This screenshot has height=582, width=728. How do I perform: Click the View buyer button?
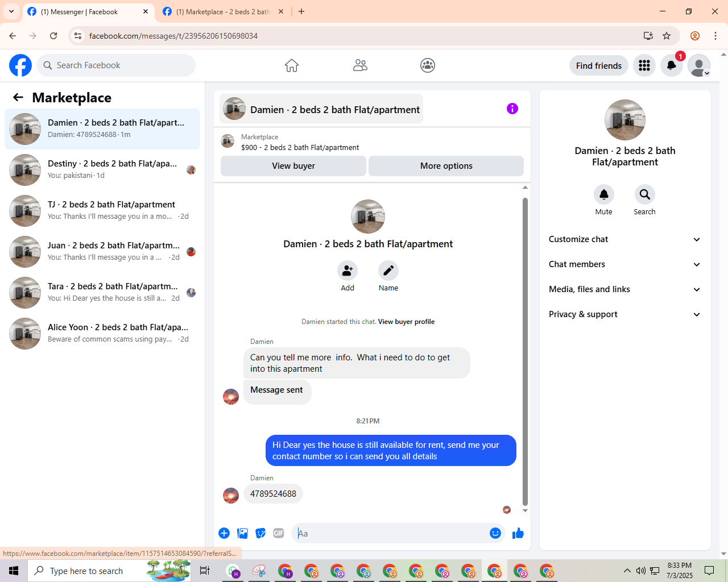point(293,166)
